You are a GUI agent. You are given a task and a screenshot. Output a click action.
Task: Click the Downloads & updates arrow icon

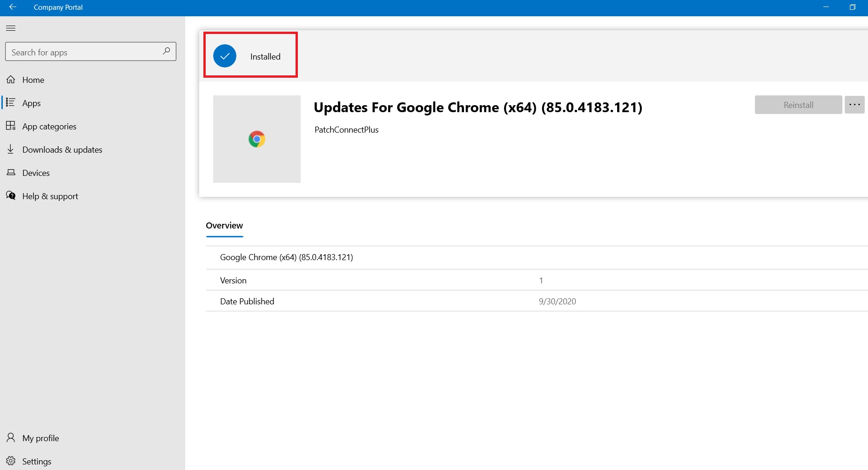point(11,149)
